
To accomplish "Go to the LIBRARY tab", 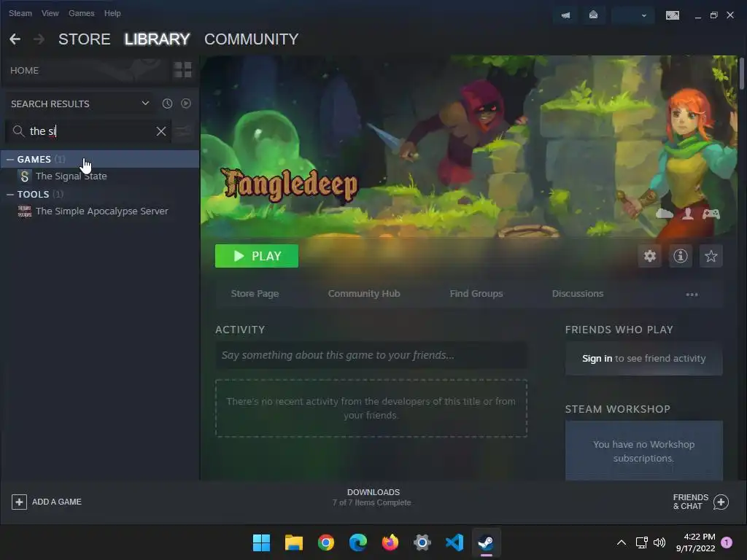I will point(158,39).
